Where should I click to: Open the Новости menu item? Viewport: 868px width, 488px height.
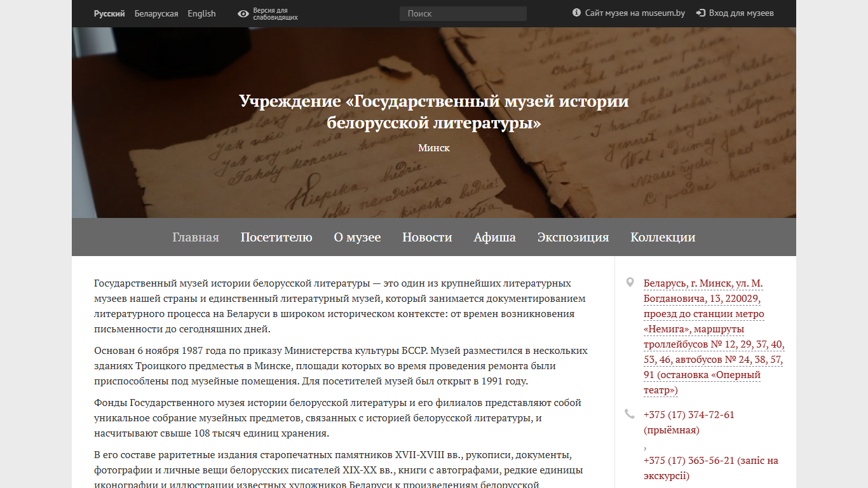pyautogui.click(x=427, y=237)
